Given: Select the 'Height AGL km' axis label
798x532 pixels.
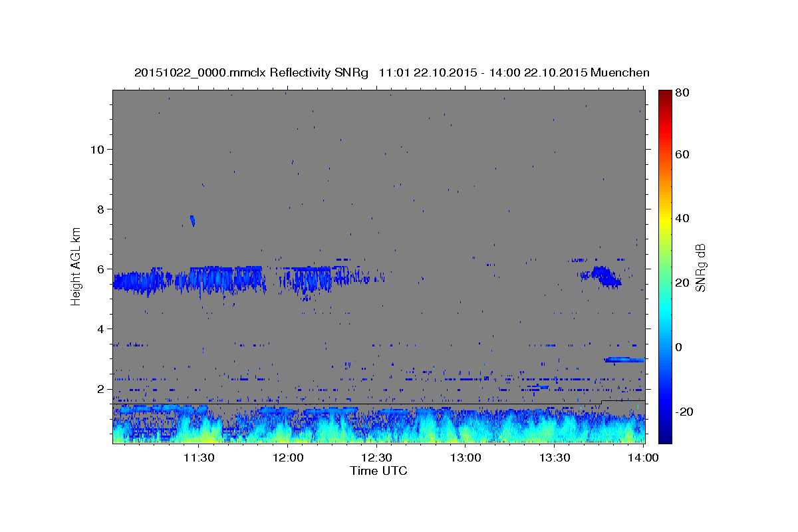Looking at the screenshot, I should pyautogui.click(x=76, y=266).
